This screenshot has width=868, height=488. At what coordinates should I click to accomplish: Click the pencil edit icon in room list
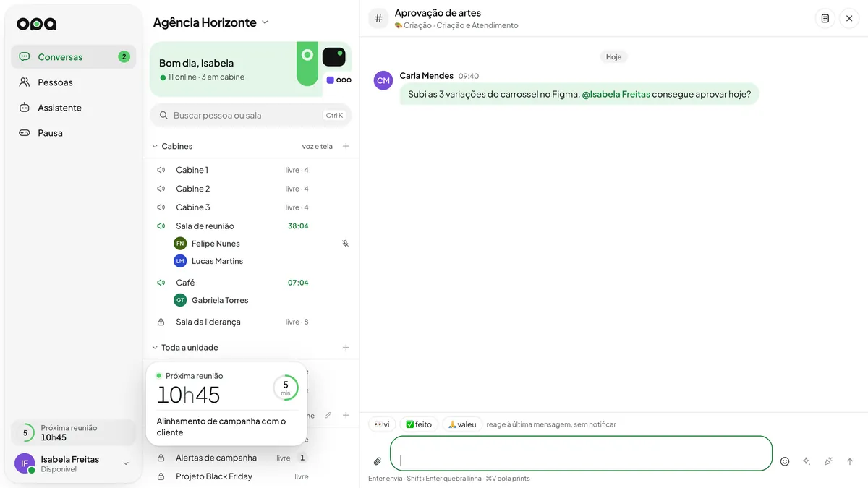[x=328, y=415]
